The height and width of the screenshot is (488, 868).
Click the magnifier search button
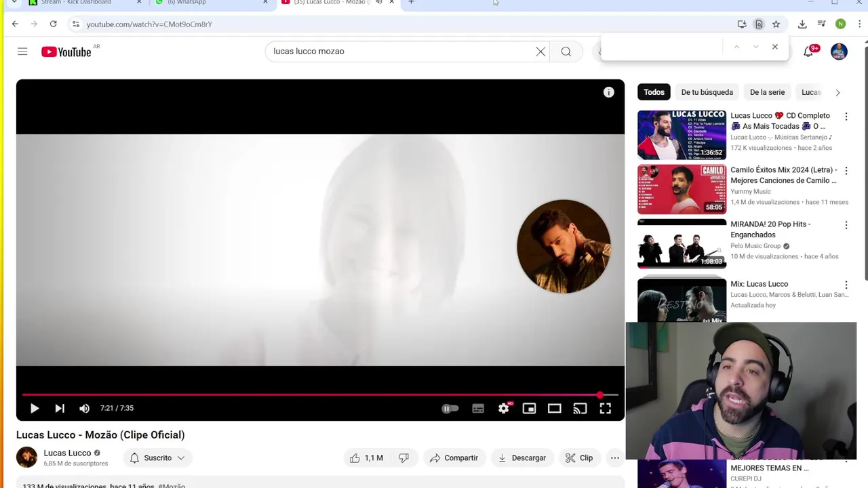[566, 52]
